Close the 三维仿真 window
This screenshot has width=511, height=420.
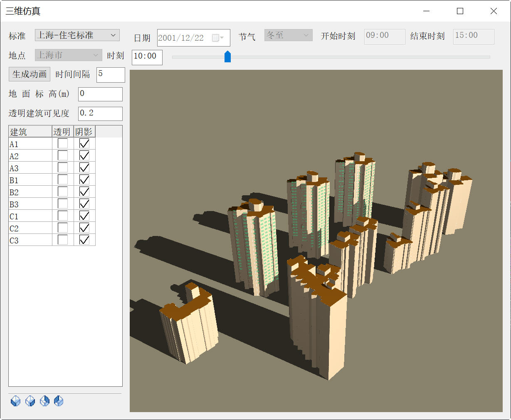[x=494, y=11]
